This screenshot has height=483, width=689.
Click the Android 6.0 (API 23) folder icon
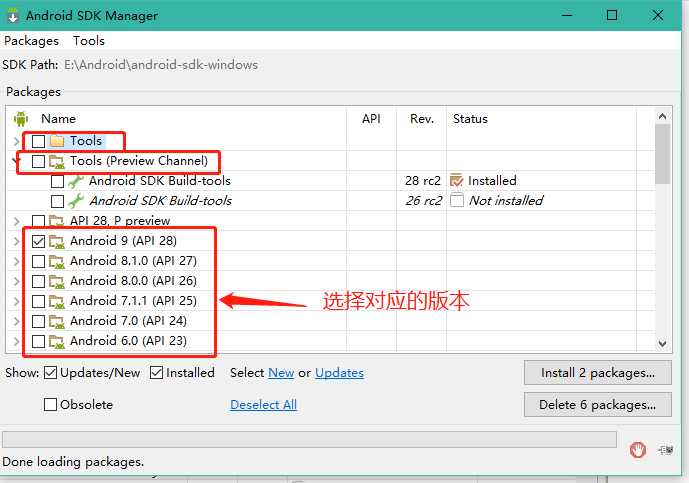(x=57, y=341)
